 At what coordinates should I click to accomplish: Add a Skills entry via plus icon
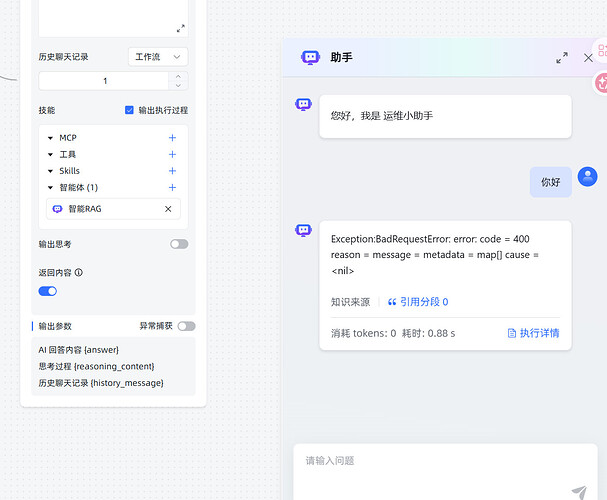[x=172, y=171]
